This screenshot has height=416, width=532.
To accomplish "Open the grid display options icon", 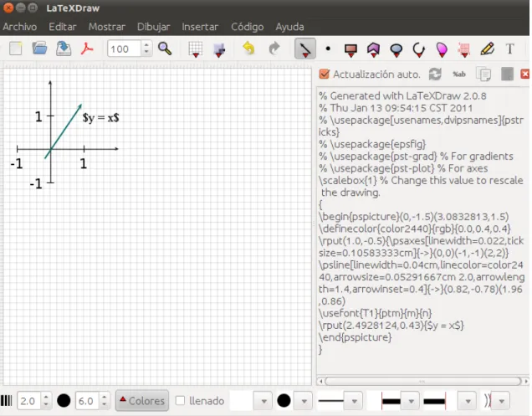I will [x=196, y=49].
